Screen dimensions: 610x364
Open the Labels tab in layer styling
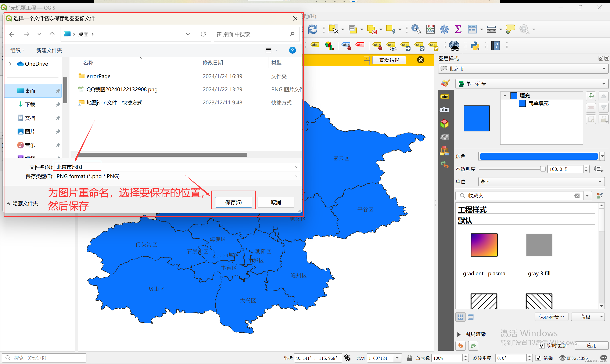(444, 97)
